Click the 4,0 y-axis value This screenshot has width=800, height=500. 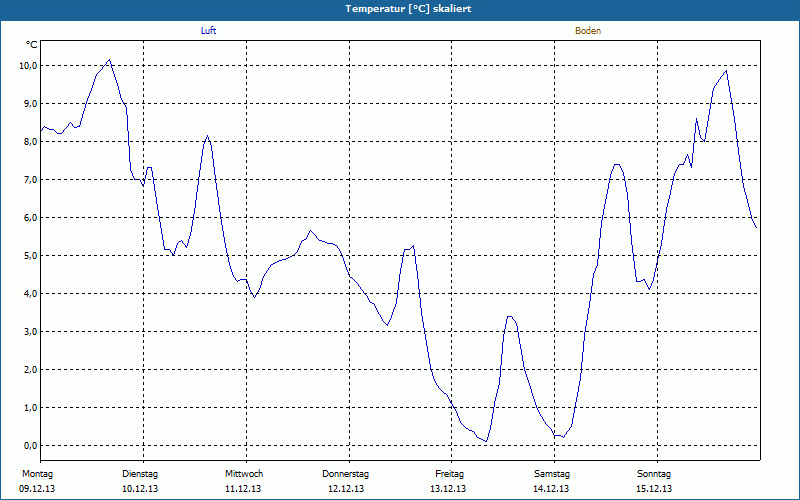31,293
